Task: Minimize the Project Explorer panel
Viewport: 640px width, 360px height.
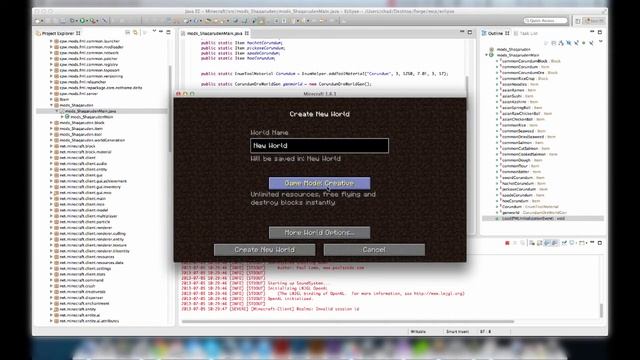Action: click(161, 31)
